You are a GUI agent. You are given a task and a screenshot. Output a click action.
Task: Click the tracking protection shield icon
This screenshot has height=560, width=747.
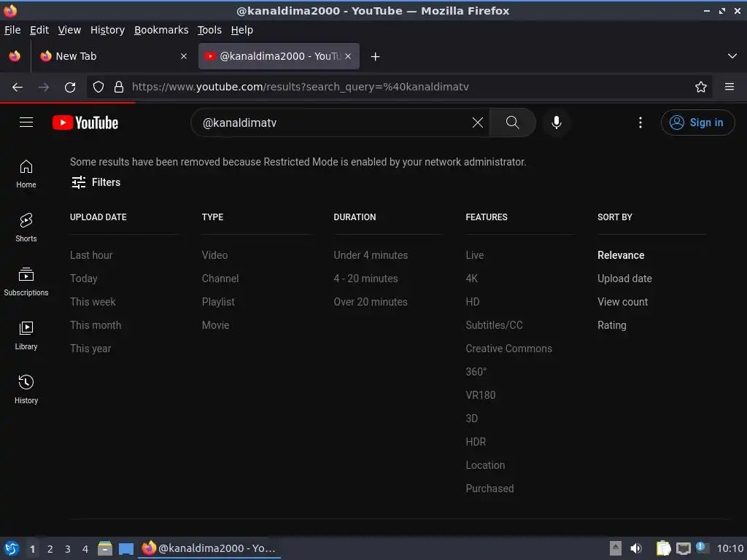point(98,87)
